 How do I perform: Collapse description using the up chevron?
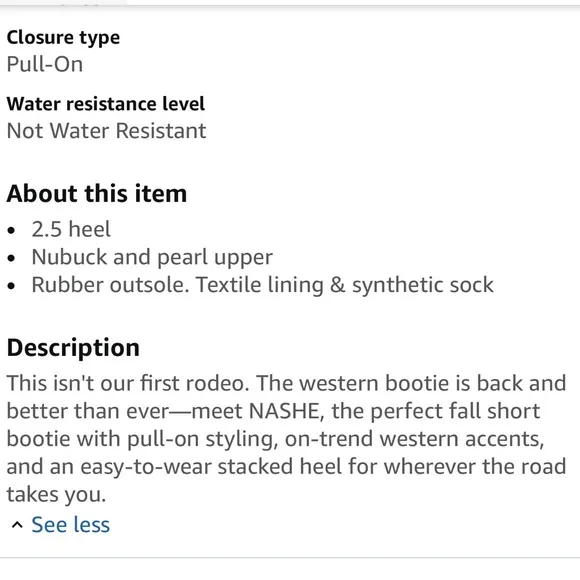pos(17,525)
